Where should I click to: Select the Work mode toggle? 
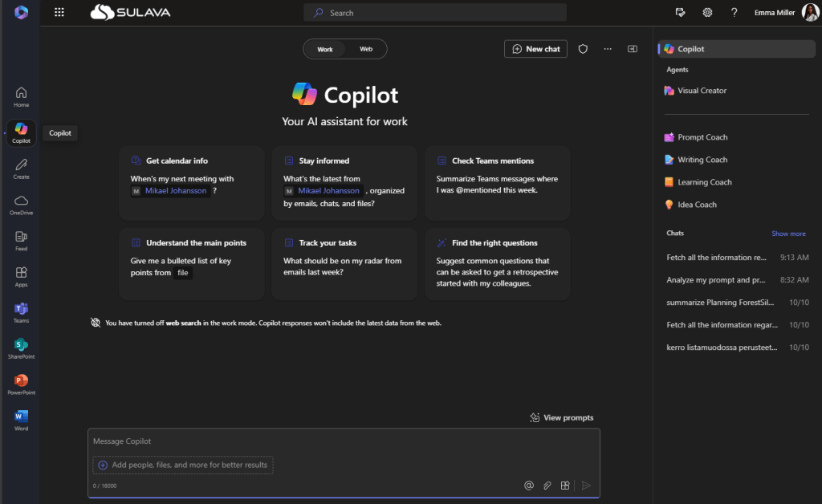[x=325, y=49]
